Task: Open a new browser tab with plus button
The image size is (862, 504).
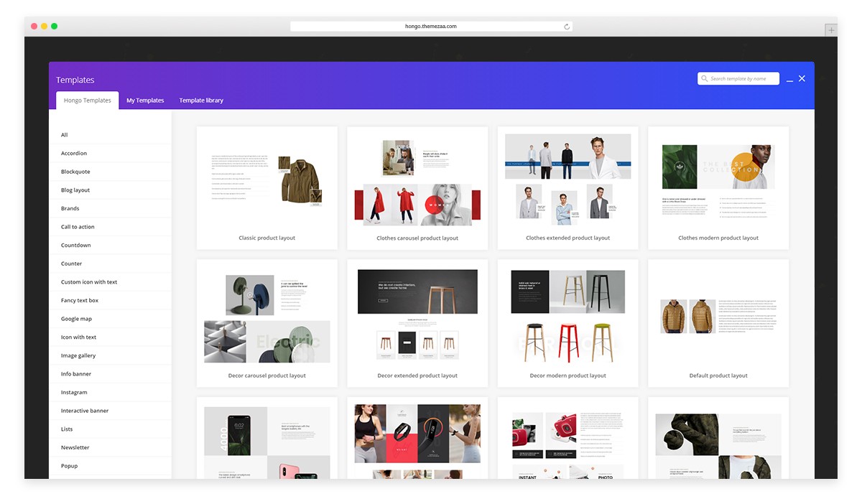Action: [x=831, y=30]
